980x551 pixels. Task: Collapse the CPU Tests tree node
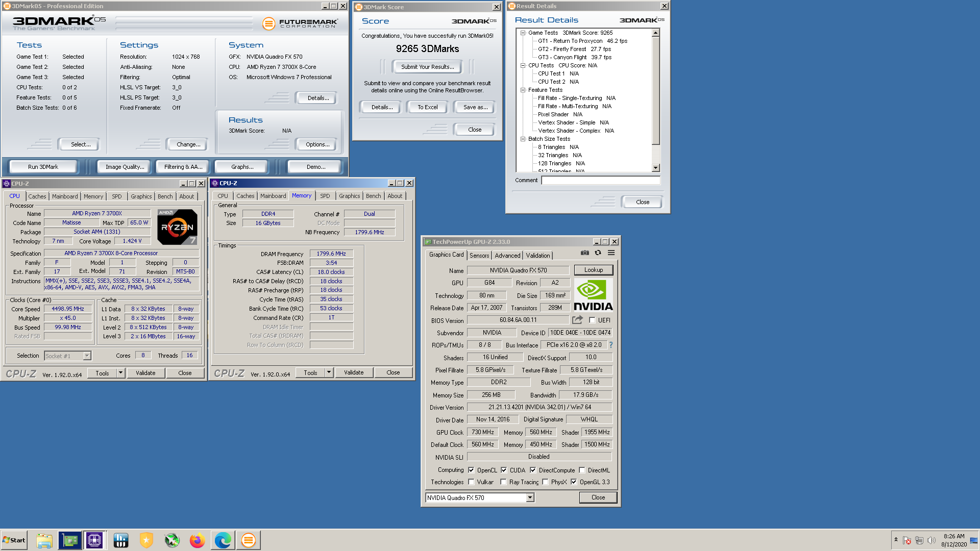[x=523, y=65]
